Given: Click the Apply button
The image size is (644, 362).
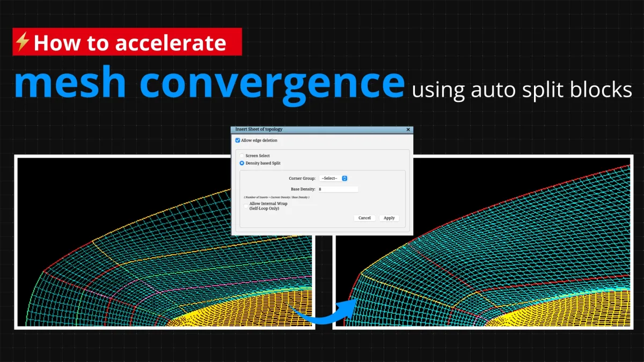Looking at the screenshot, I should (x=389, y=218).
